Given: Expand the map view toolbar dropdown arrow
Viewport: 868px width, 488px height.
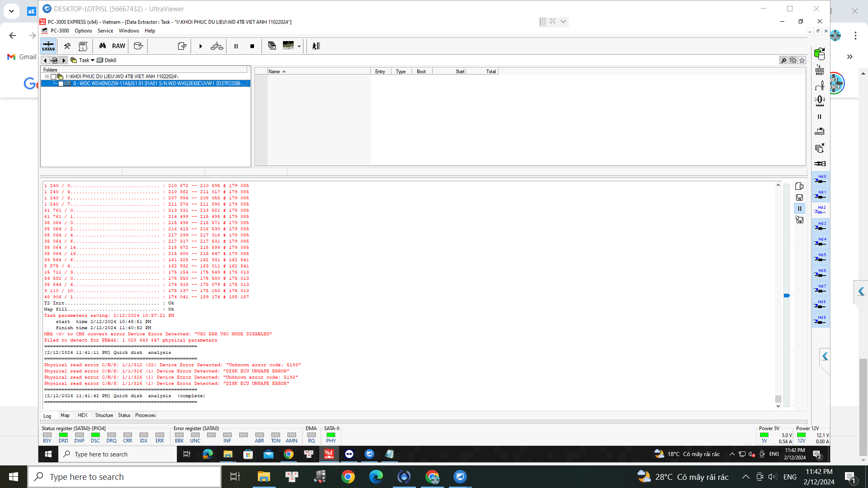Looking at the screenshot, I should pos(299,46).
